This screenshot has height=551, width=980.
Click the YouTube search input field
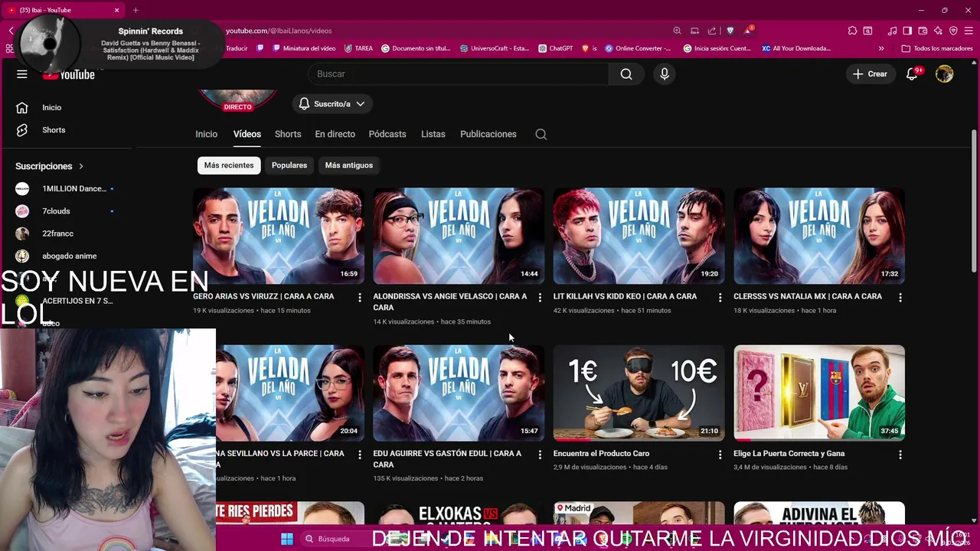(x=458, y=74)
